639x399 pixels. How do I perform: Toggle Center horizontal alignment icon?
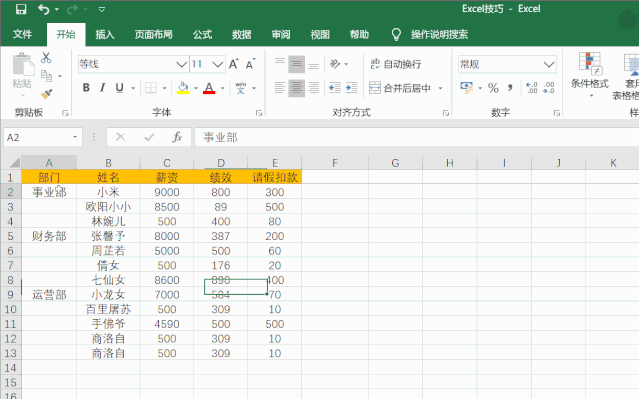click(297, 88)
